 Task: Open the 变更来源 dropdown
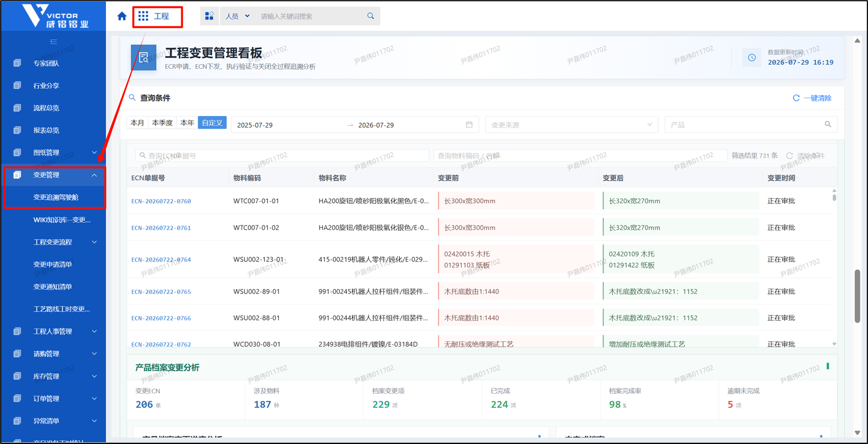pos(572,125)
